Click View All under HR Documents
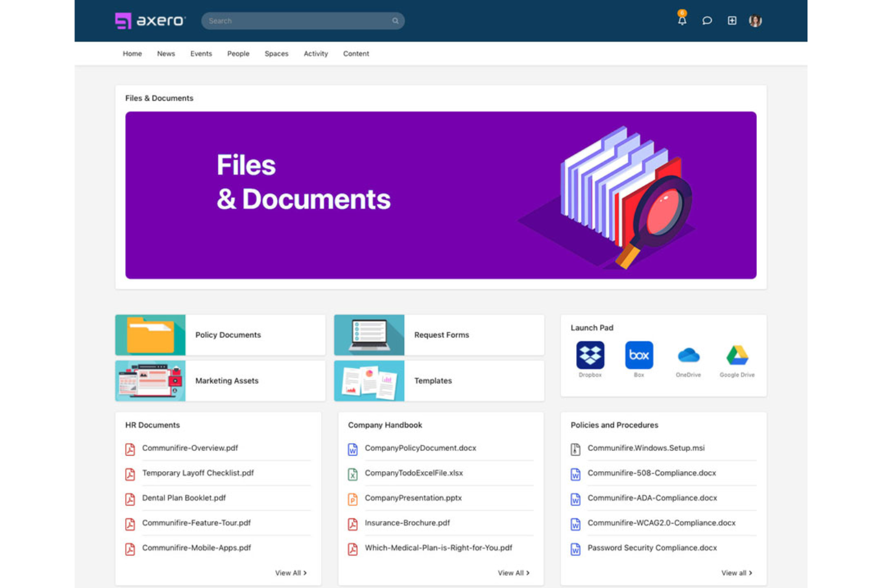Viewport: 882px width, 588px height. (291, 573)
